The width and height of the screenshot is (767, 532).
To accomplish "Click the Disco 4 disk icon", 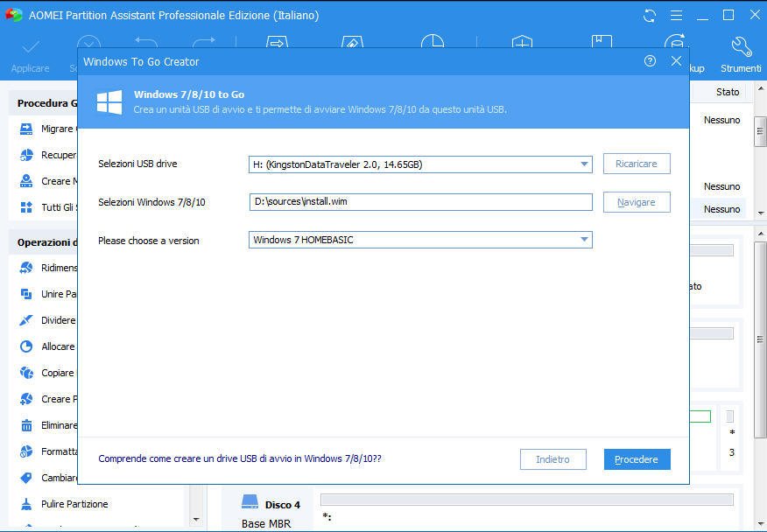I will [250, 501].
